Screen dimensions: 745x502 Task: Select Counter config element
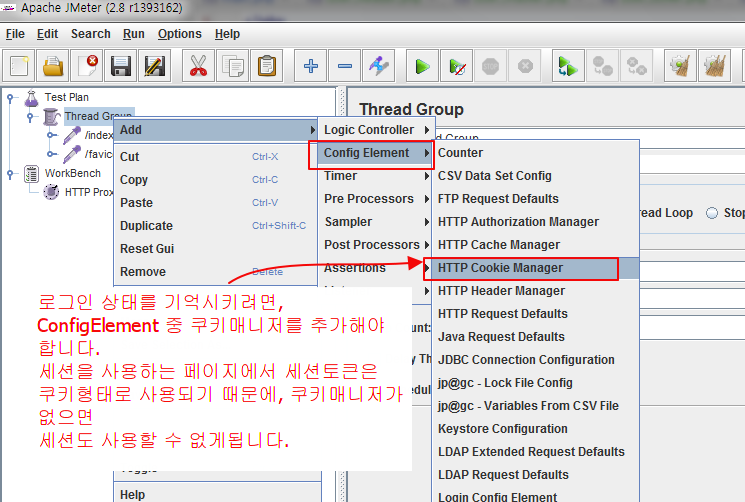click(x=535, y=153)
